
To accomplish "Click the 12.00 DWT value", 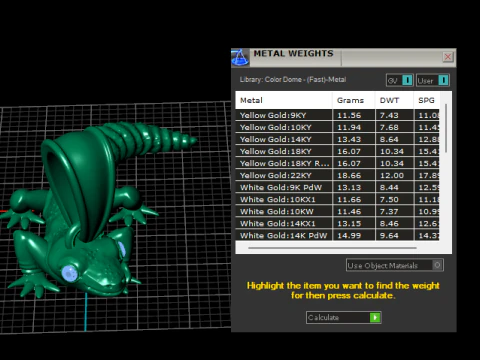I will point(392,175).
